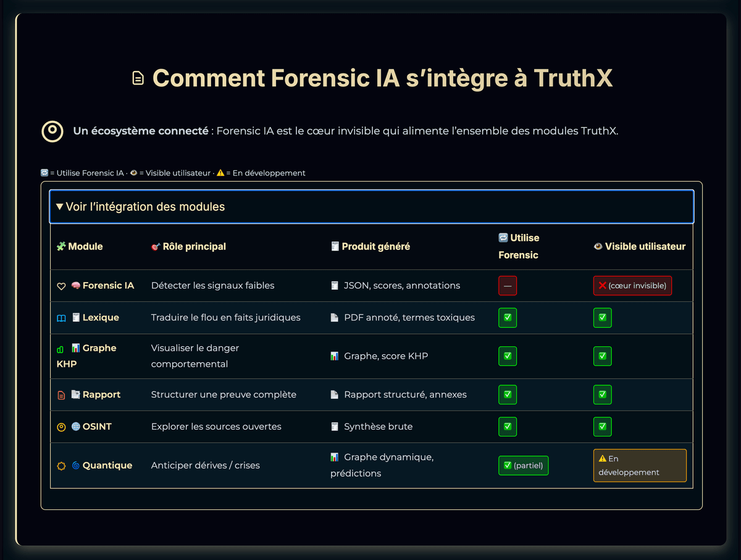The height and width of the screenshot is (560, 741).
Task: Click 'Explorer les sources ouvertes' cell
Action: [x=216, y=427]
